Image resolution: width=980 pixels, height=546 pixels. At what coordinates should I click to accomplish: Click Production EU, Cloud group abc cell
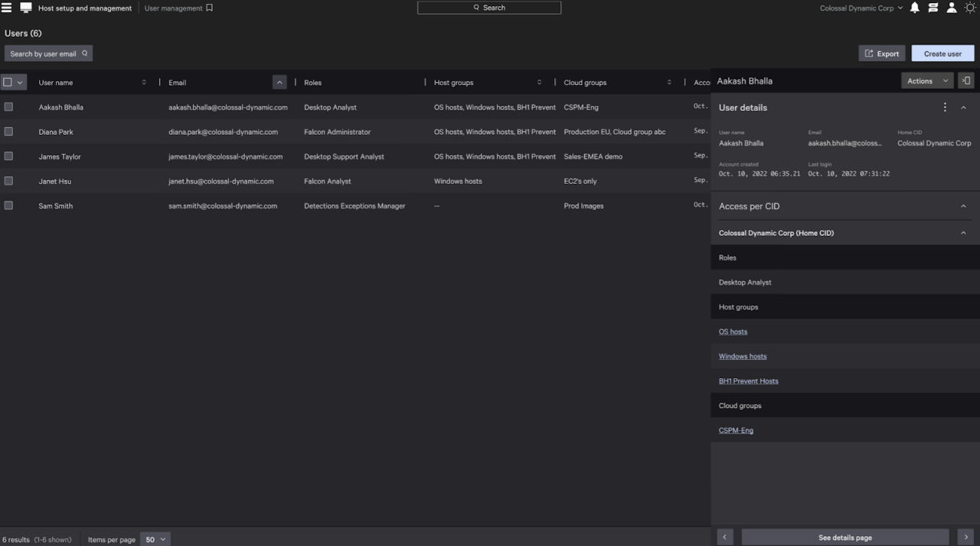click(615, 132)
